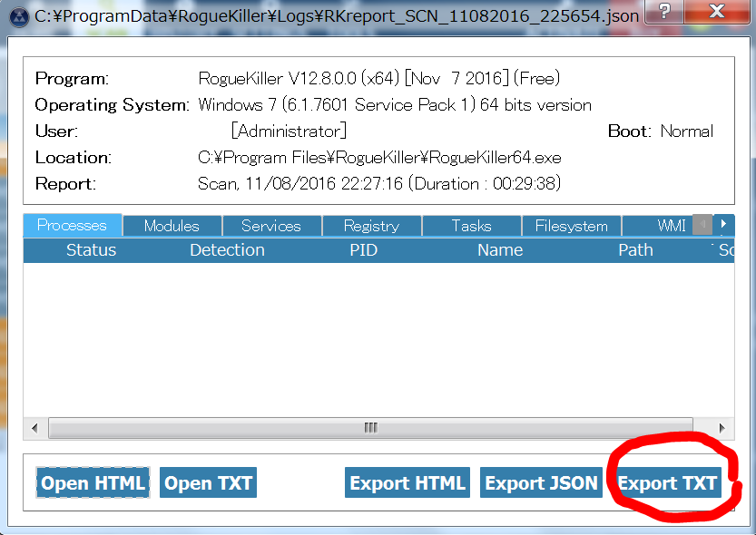The height and width of the screenshot is (535, 756).
Task: Open the Registry tab
Action: tap(371, 226)
